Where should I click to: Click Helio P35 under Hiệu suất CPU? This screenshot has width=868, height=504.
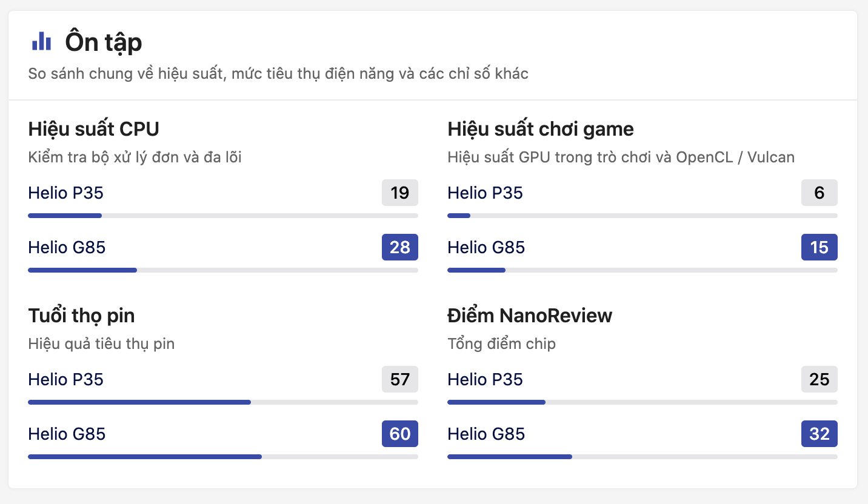[x=65, y=193]
